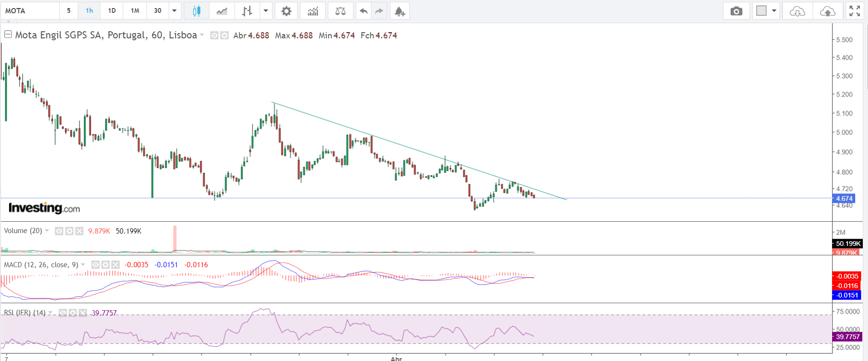This screenshot has height=361, width=868.
Task: Click the current price label 4.674
Action: click(844, 199)
